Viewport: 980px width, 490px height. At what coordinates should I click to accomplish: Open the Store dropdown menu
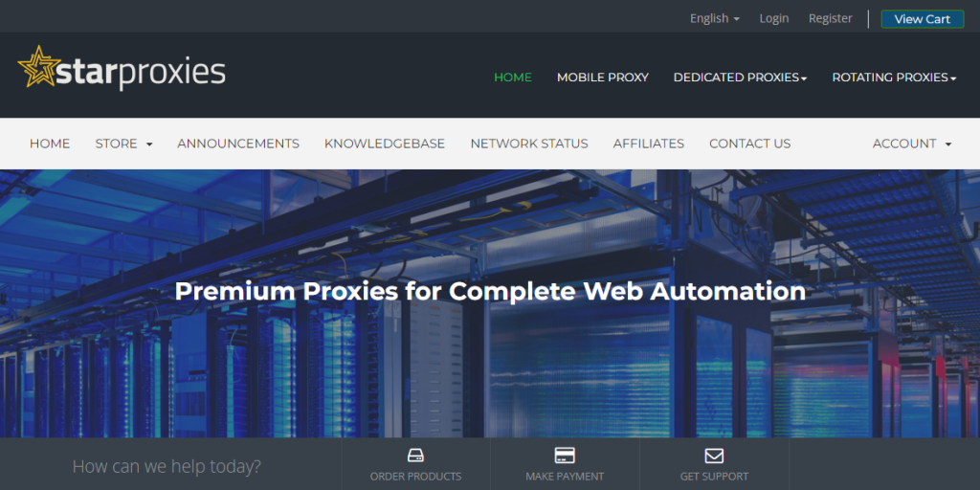click(x=123, y=144)
